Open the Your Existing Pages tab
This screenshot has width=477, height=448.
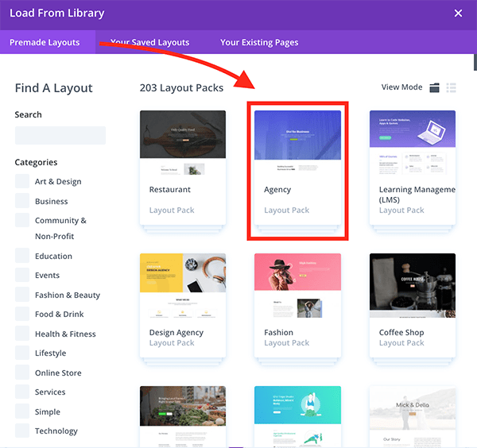259,42
